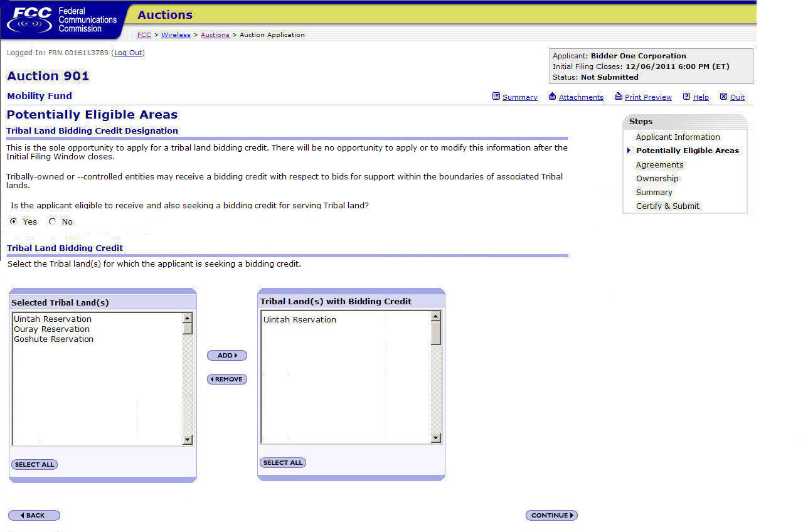Go to Summary step in Steps panel
The width and height of the screenshot is (803, 532).
point(654,192)
